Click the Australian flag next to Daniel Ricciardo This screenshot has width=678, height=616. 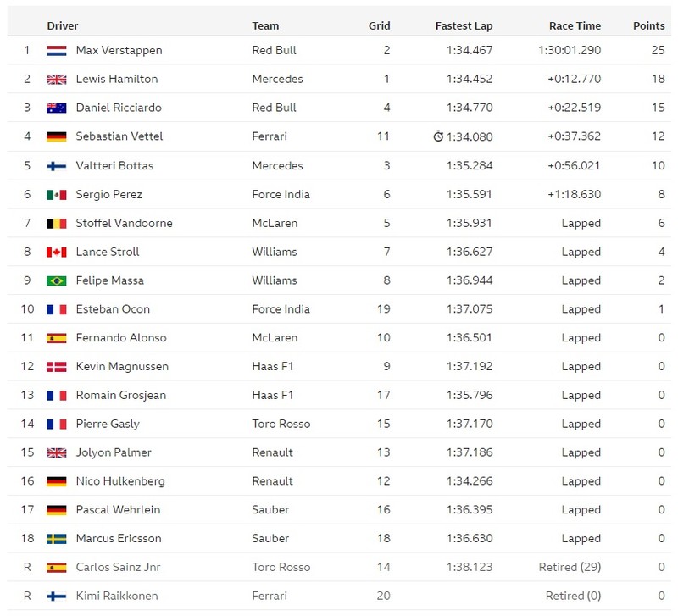pos(56,108)
